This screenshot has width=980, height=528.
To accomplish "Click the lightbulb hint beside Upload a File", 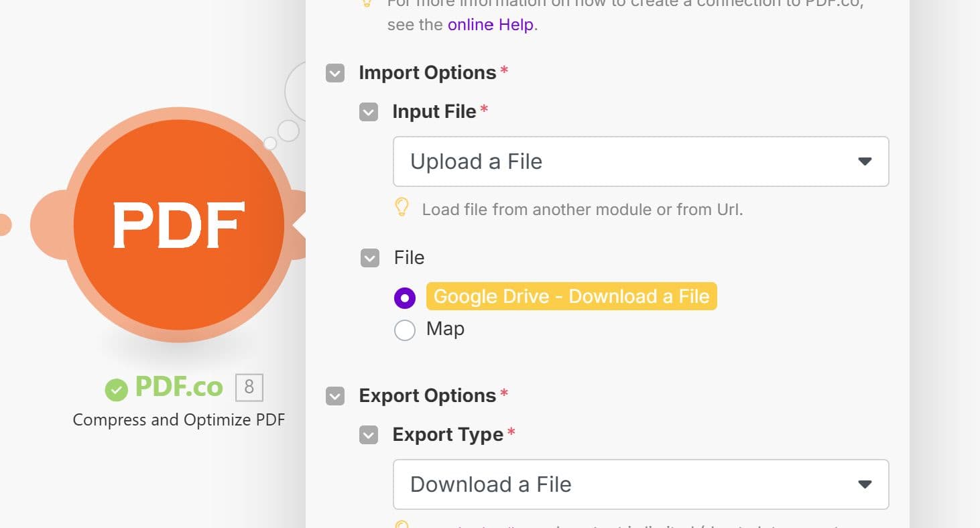I will click(x=402, y=208).
